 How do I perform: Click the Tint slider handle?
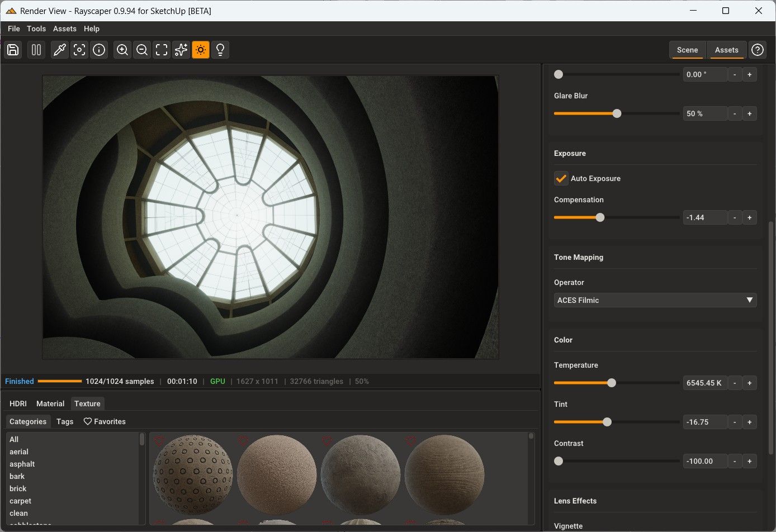pos(607,422)
